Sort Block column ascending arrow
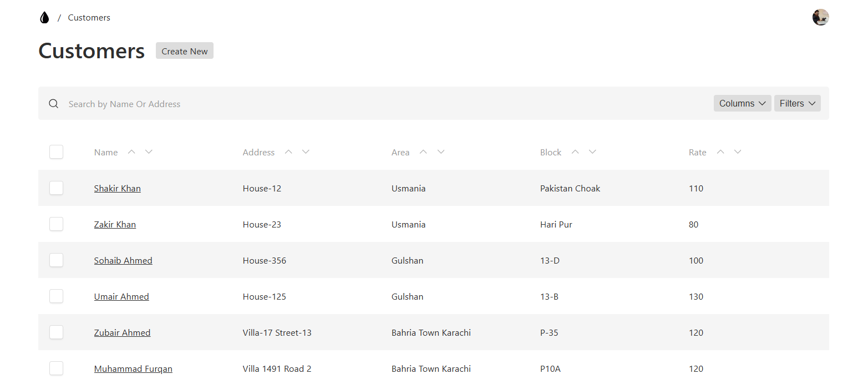This screenshot has height=389, width=868. pos(575,152)
